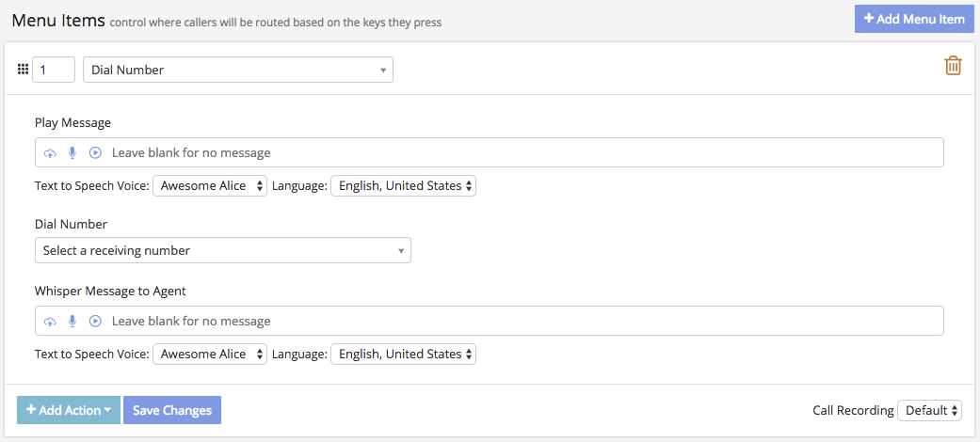Click upload icon in Whisper Message field

coord(50,322)
